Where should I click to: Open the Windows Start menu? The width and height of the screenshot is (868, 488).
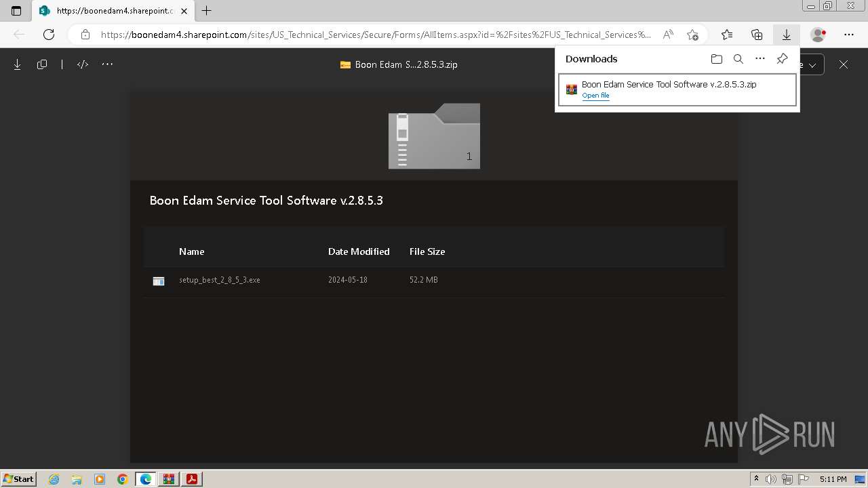click(18, 479)
